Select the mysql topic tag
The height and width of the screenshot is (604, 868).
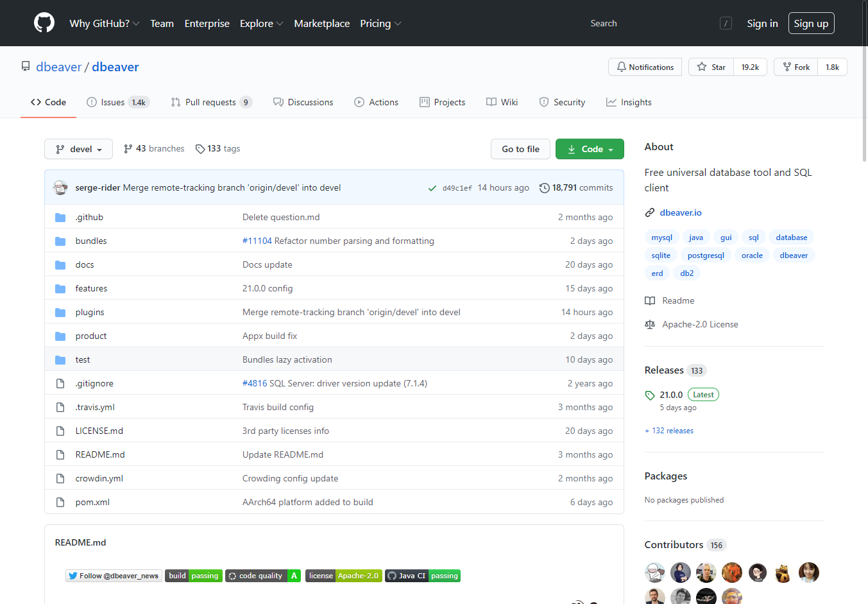pyautogui.click(x=661, y=237)
